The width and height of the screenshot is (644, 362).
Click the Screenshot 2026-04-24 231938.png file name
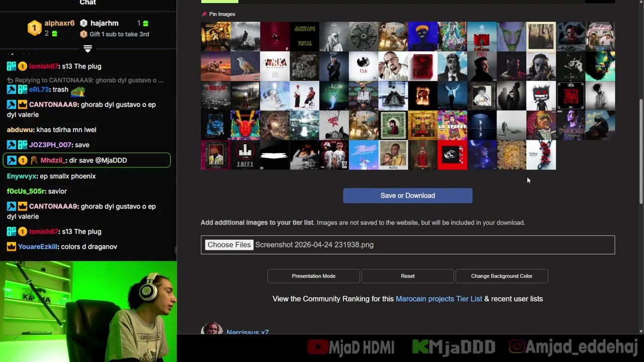coord(314,245)
